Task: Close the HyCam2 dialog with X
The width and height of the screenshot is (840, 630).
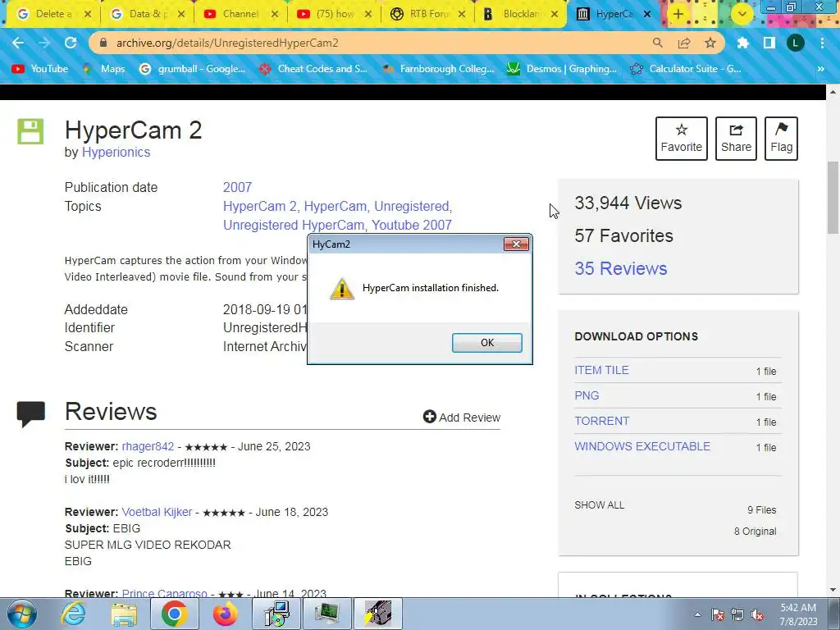Action: [516, 244]
